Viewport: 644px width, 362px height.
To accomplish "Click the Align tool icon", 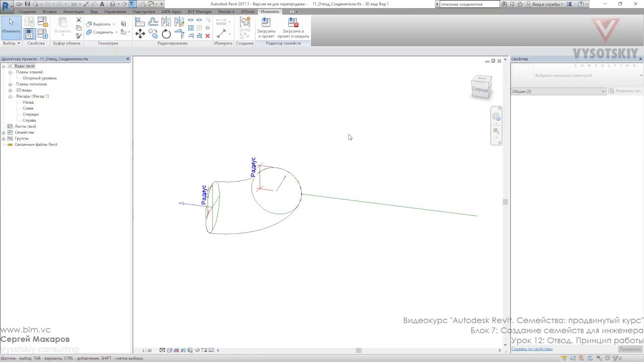I will pos(140,22).
